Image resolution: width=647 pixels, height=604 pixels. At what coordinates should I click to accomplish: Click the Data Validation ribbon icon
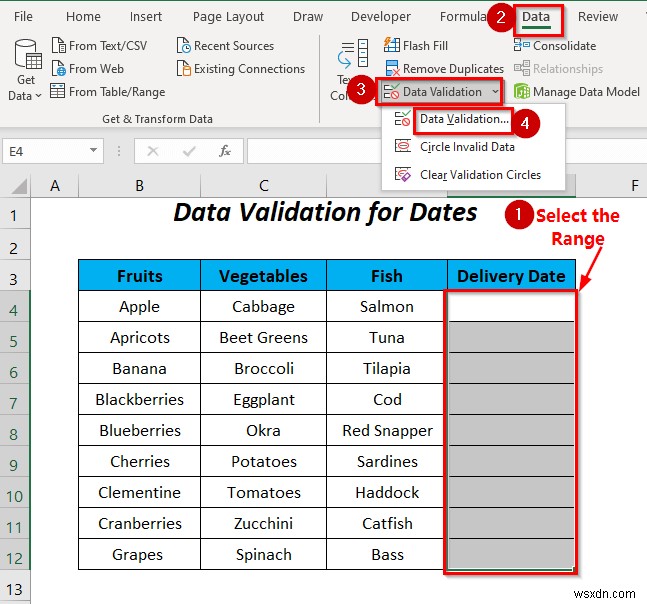pos(391,92)
